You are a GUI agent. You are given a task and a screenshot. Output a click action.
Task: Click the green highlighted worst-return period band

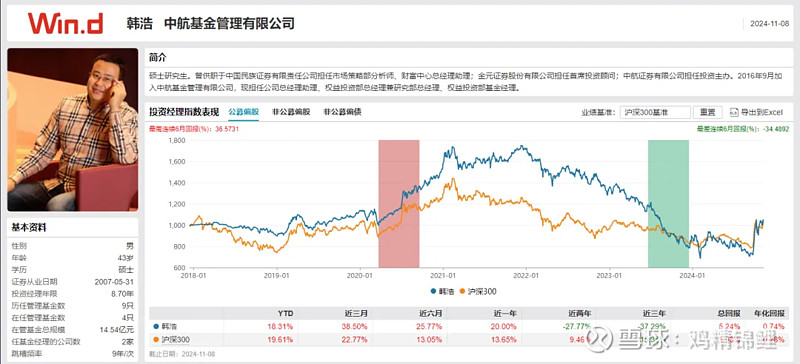point(668,204)
